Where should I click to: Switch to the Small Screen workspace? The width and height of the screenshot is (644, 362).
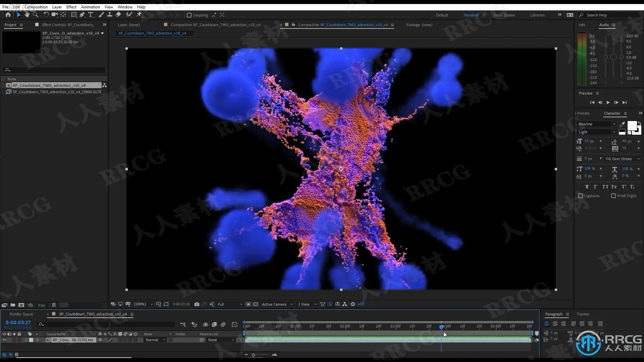point(504,15)
